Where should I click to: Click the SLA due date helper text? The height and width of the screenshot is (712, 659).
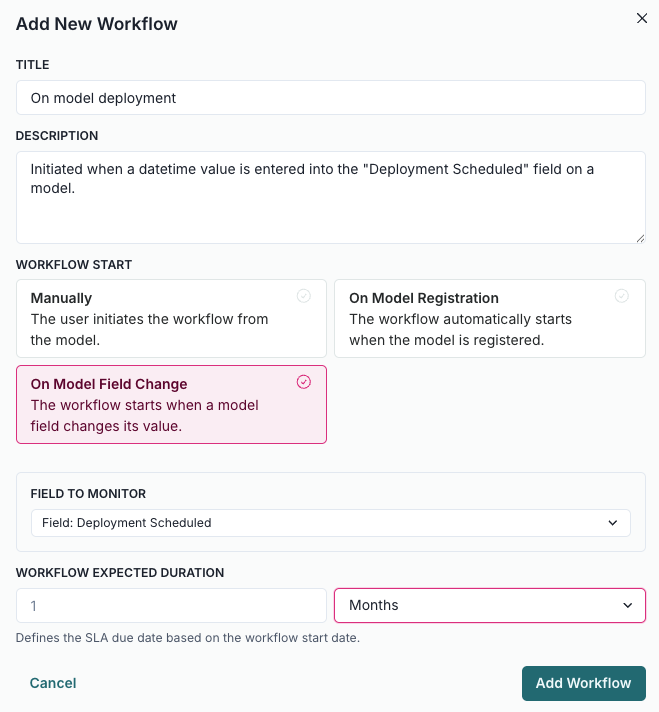187,638
